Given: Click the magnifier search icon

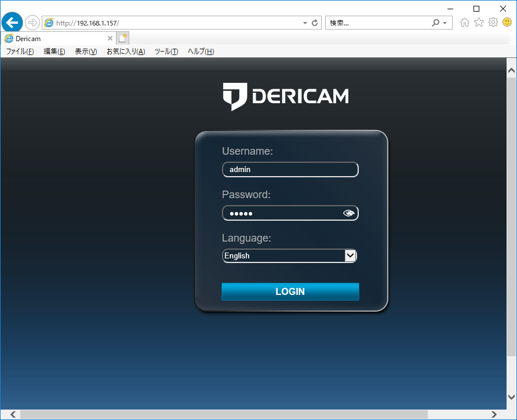Looking at the screenshot, I should pyautogui.click(x=435, y=23).
